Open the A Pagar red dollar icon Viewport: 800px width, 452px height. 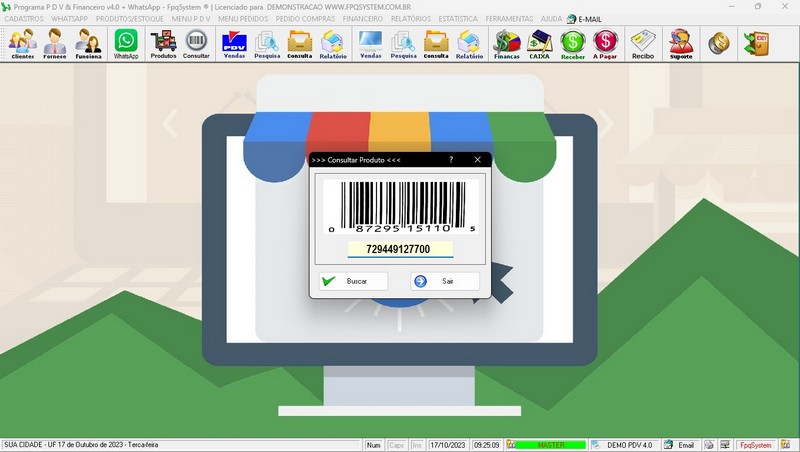coord(605,44)
